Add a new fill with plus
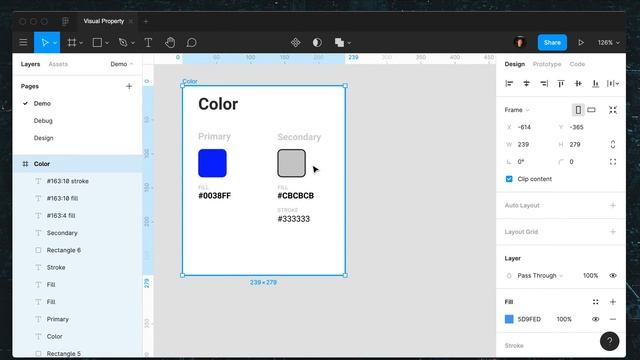Image resolution: width=640 pixels, height=360 pixels. (613, 302)
